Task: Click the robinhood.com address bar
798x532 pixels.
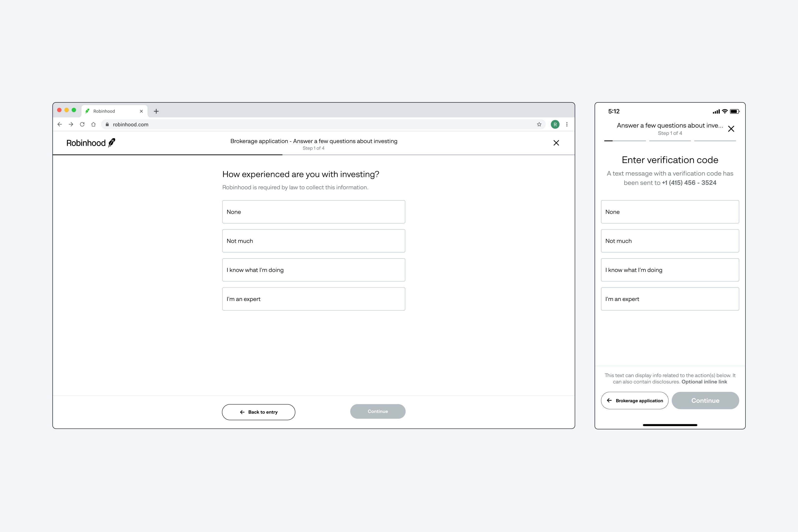Action: pos(323,124)
